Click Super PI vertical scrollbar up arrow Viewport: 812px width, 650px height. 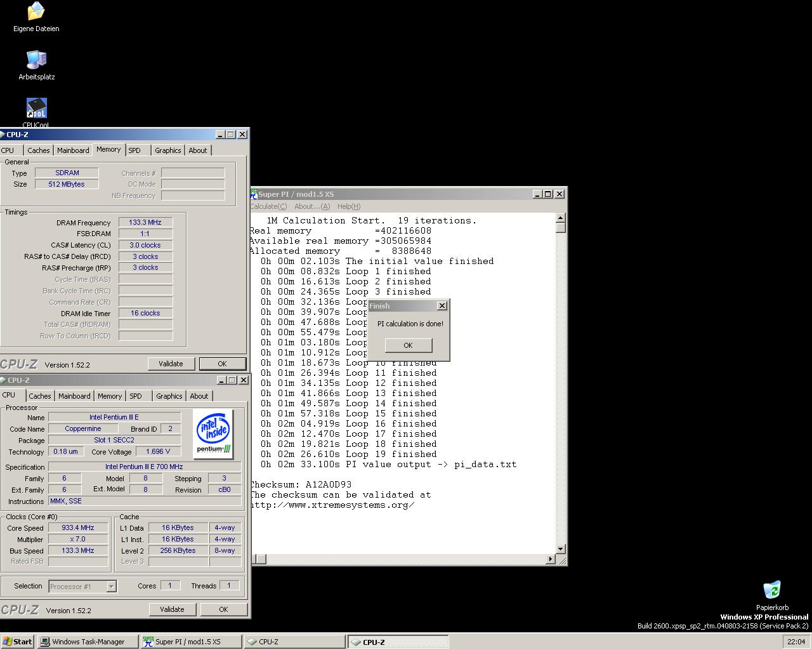(560, 218)
